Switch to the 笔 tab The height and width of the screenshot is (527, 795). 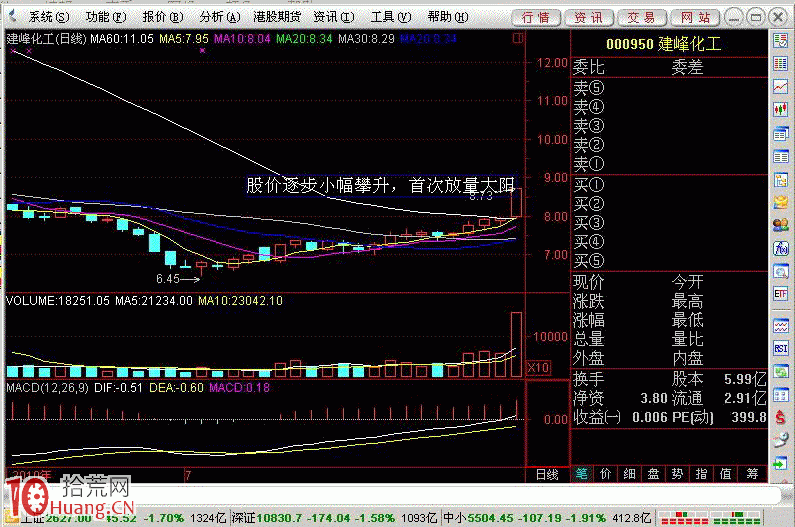point(582,474)
